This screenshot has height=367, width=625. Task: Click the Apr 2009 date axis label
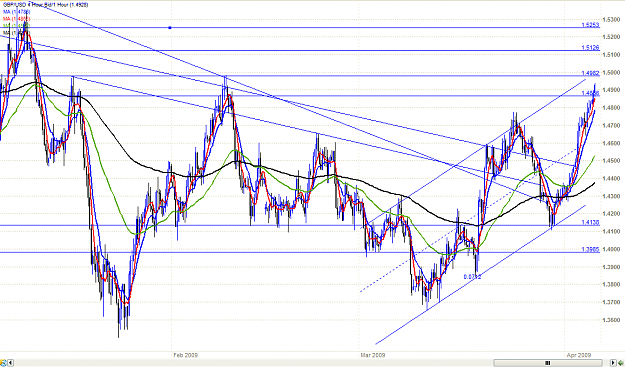tap(579, 355)
